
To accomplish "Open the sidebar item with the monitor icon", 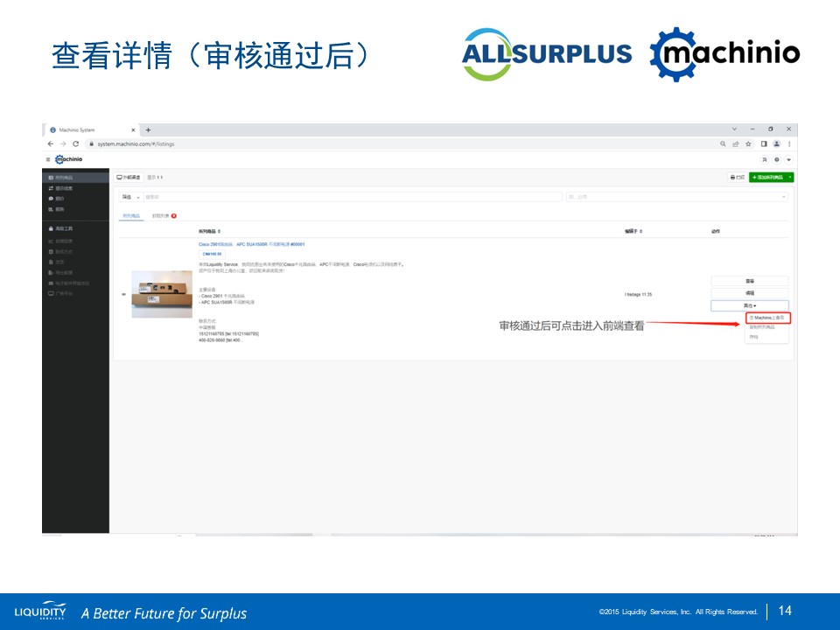I will 75,294.
